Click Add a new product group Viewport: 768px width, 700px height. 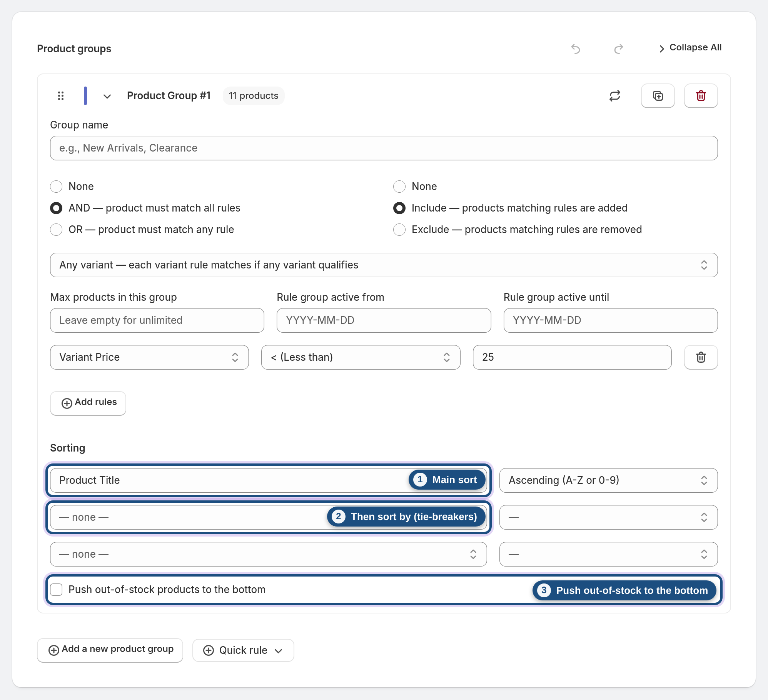coord(110,650)
